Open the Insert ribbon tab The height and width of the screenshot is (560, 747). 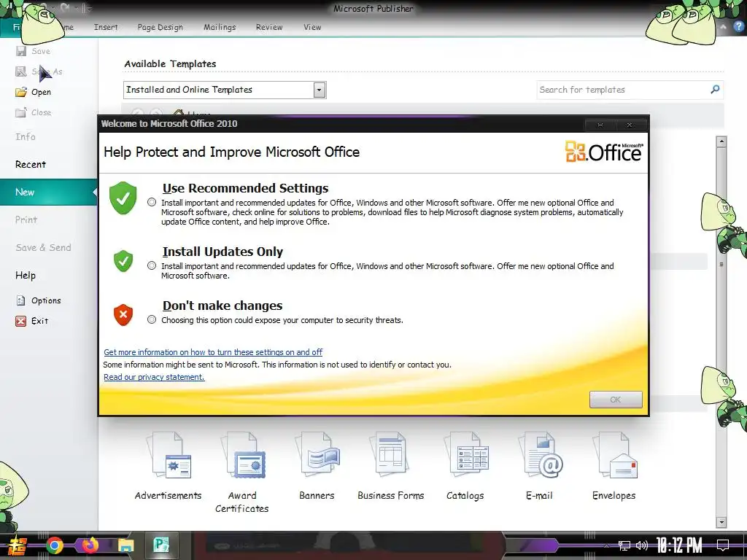(106, 27)
